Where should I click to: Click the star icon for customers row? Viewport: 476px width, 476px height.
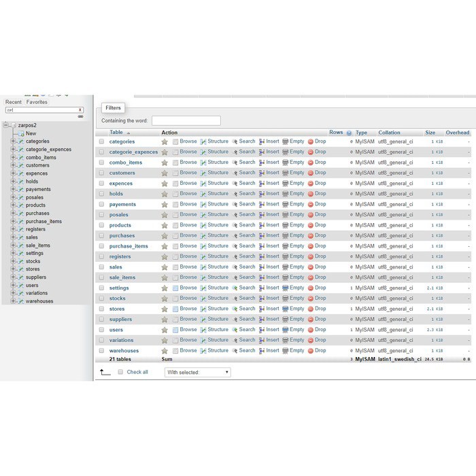(165, 173)
